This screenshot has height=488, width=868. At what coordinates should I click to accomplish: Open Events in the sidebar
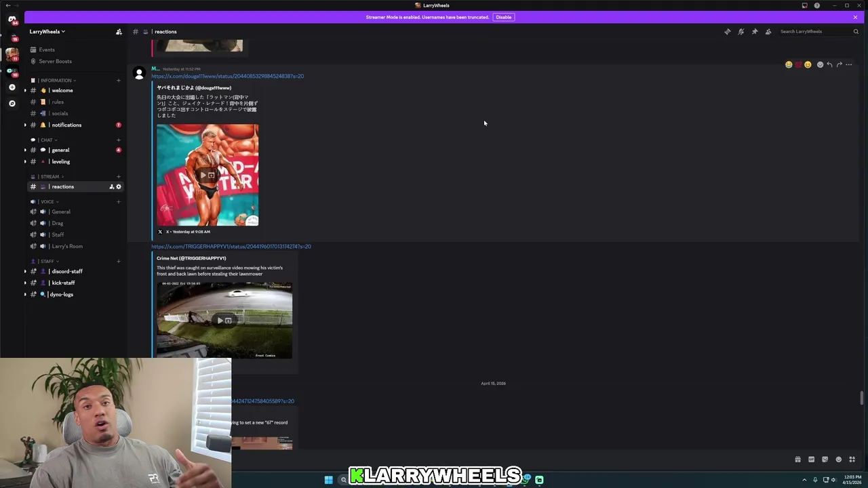[47, 49]
